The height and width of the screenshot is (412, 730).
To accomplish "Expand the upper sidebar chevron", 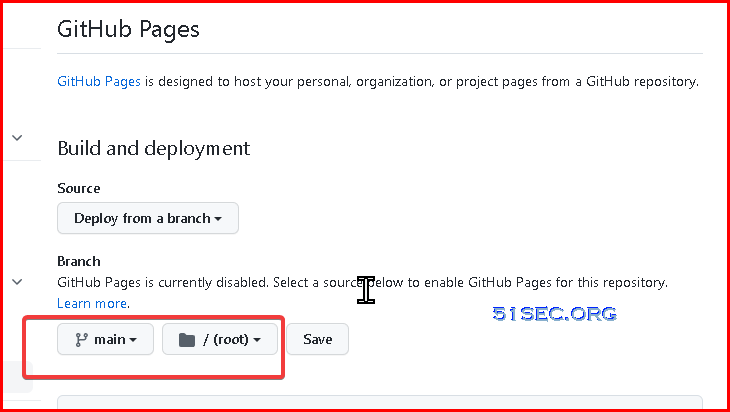I will coord(17,138).
